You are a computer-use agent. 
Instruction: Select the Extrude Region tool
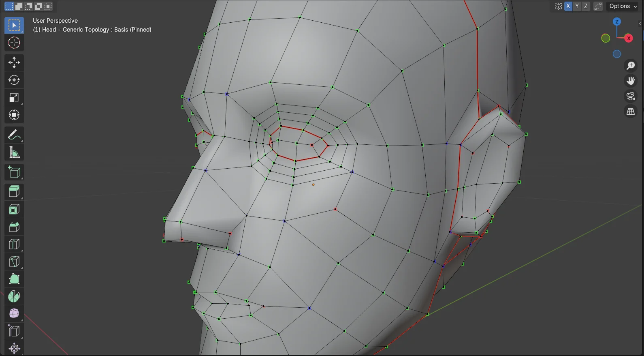[x=14, y=192]
